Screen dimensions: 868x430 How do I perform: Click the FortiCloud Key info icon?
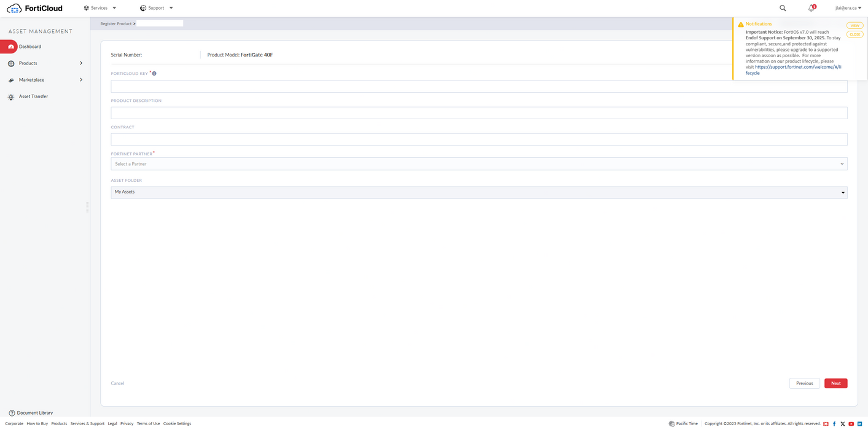tap(154, 73)
